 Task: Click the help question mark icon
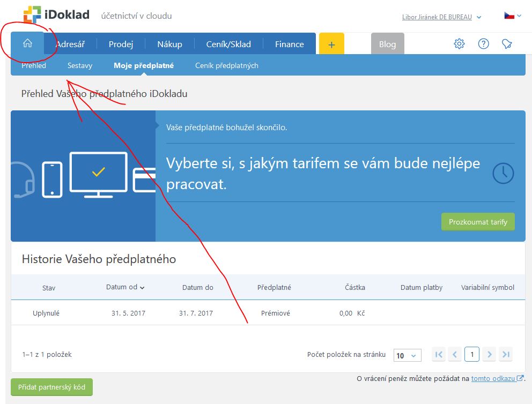click(483, 44)
